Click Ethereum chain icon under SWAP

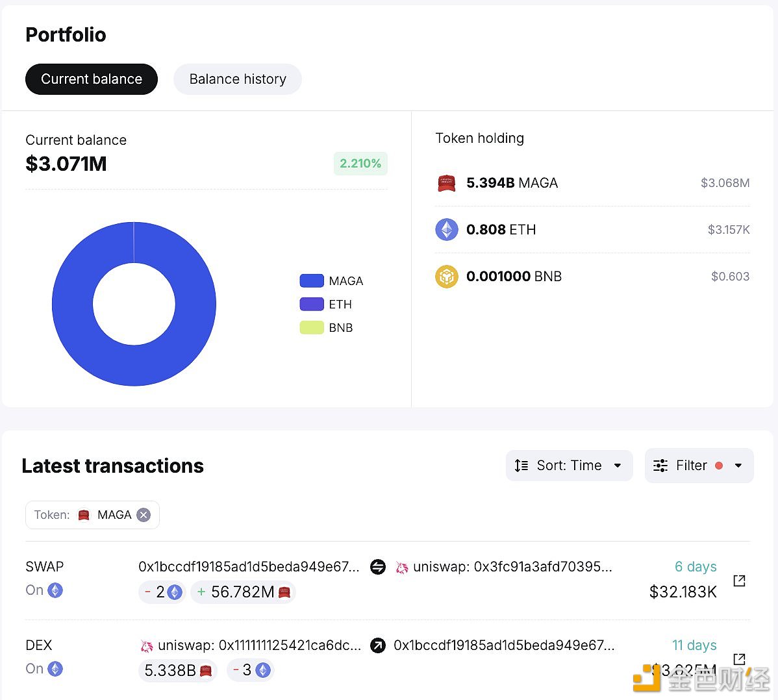point(55,590)
